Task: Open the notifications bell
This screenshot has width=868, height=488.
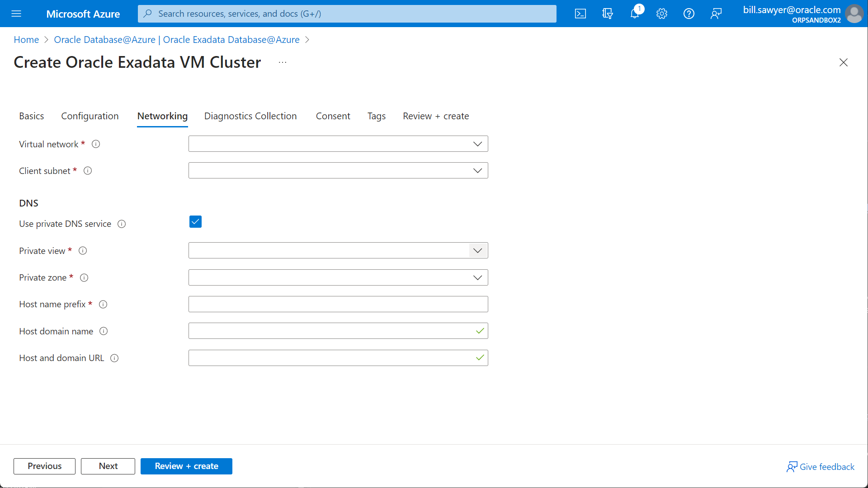Action: tap(634, 14)
